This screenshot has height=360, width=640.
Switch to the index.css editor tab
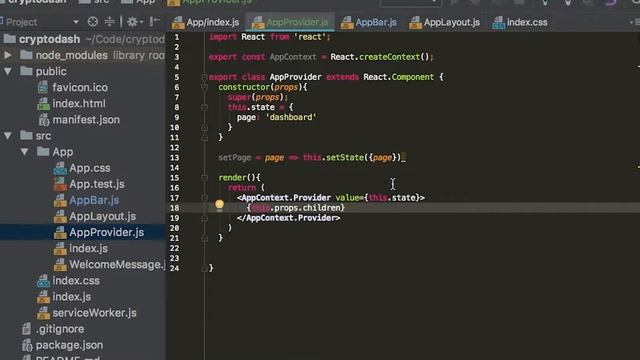(x=520, y=22)
